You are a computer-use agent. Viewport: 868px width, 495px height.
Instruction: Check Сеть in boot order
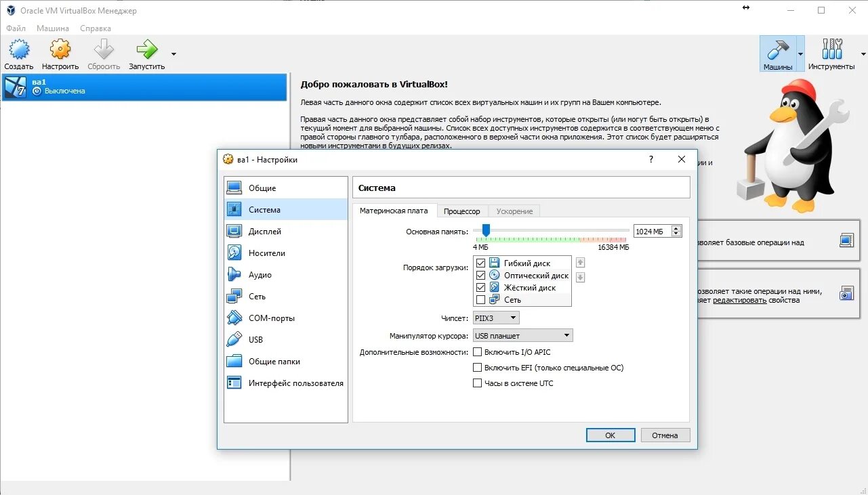coord(480,299)
